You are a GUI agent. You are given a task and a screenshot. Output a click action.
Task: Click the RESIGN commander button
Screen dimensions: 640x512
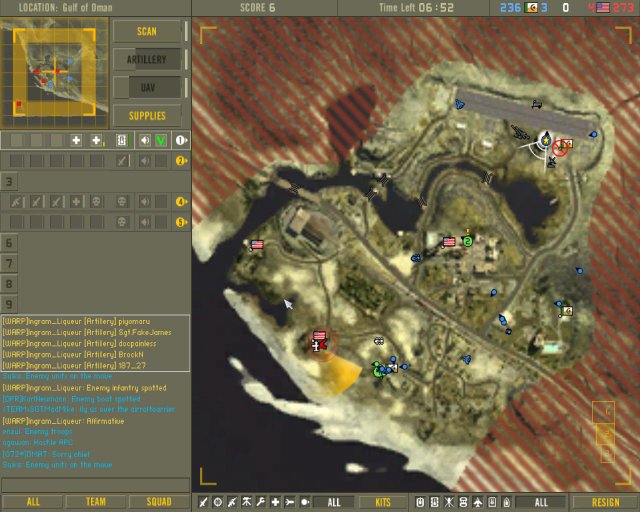tap(606, 502)
